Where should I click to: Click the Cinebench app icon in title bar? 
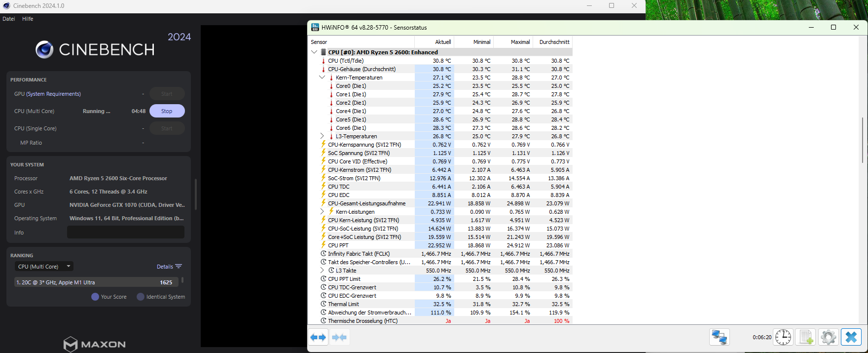point(6,5)
